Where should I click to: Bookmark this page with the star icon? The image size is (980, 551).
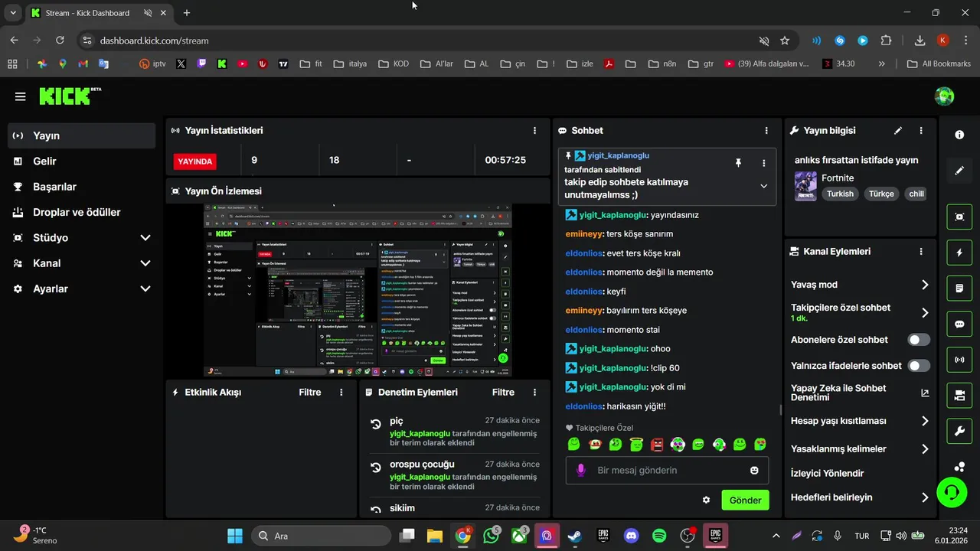785,41
